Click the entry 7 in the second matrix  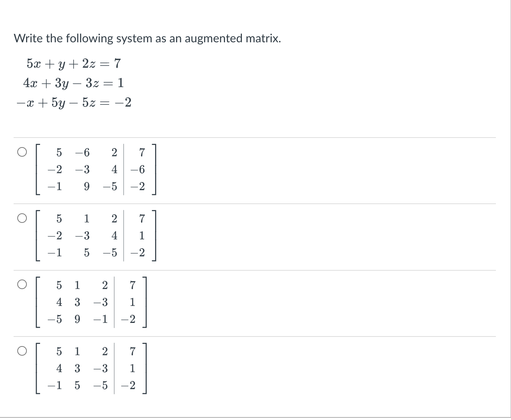[141, 218]
